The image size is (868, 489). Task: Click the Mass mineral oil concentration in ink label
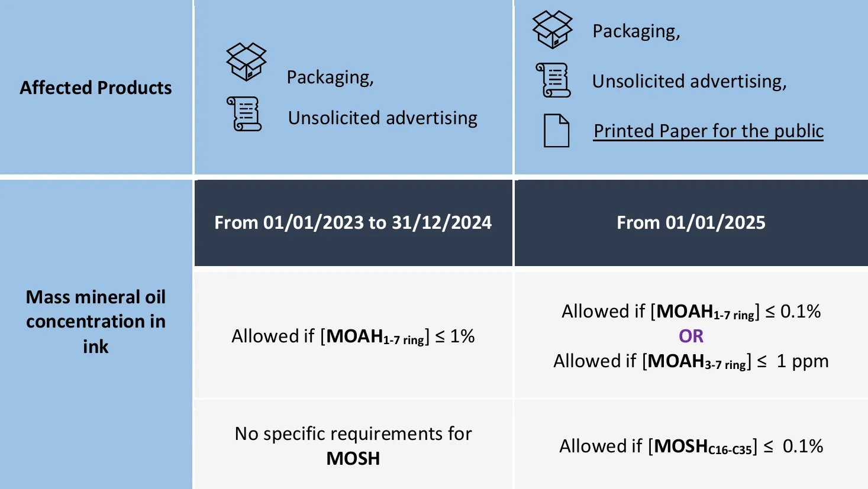tap(96, 321)
